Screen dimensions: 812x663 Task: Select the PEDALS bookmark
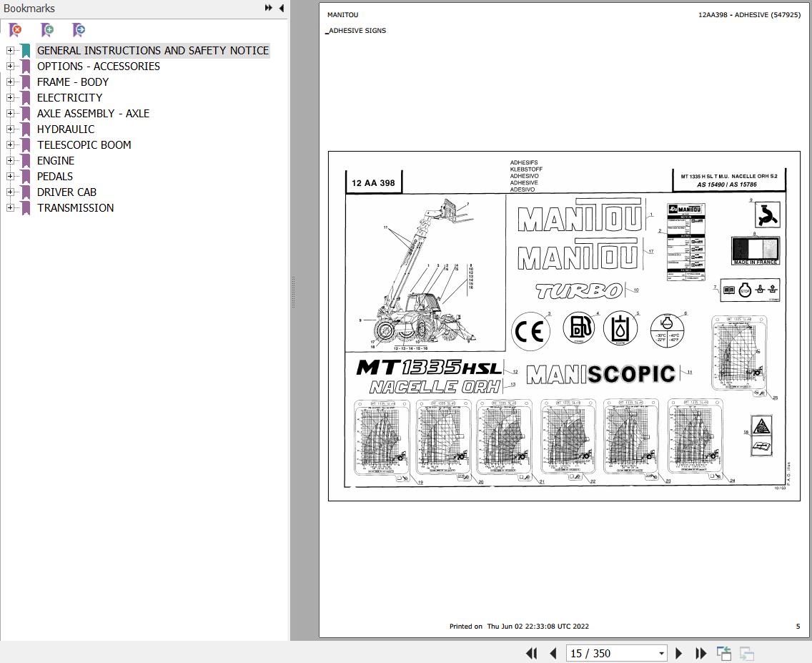(55, 176)
